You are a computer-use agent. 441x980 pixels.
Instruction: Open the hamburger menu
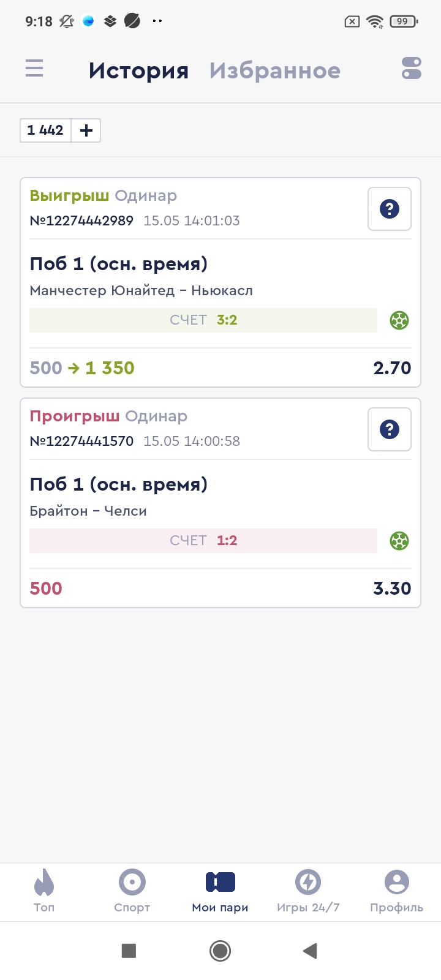tap(34, 68)
